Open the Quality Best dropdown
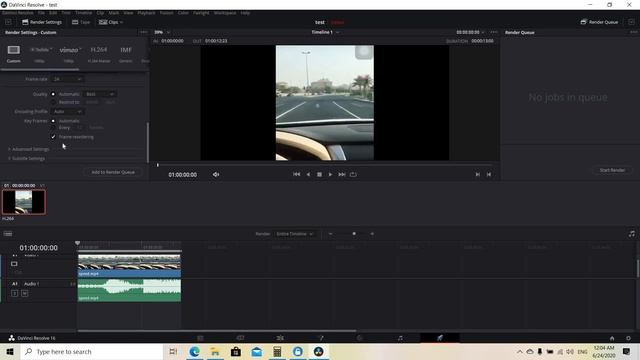Viewport: 640px width, 360px height. [x=100, y=94]
